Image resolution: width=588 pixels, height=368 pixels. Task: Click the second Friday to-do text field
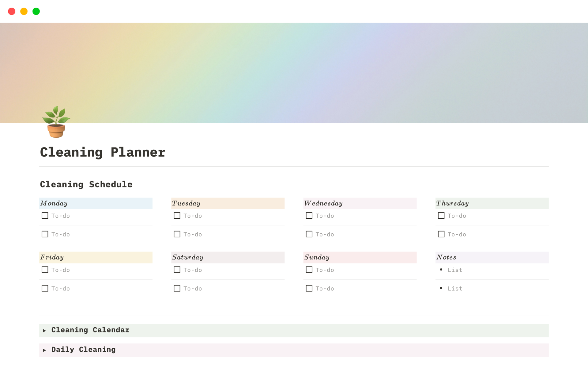[x=61, y=289]
